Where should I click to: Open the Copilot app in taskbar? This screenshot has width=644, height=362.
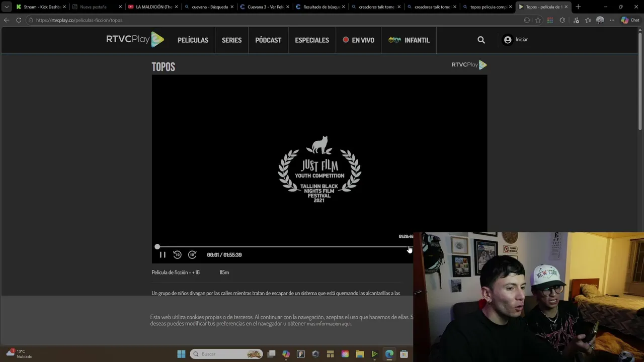[286, 354]
